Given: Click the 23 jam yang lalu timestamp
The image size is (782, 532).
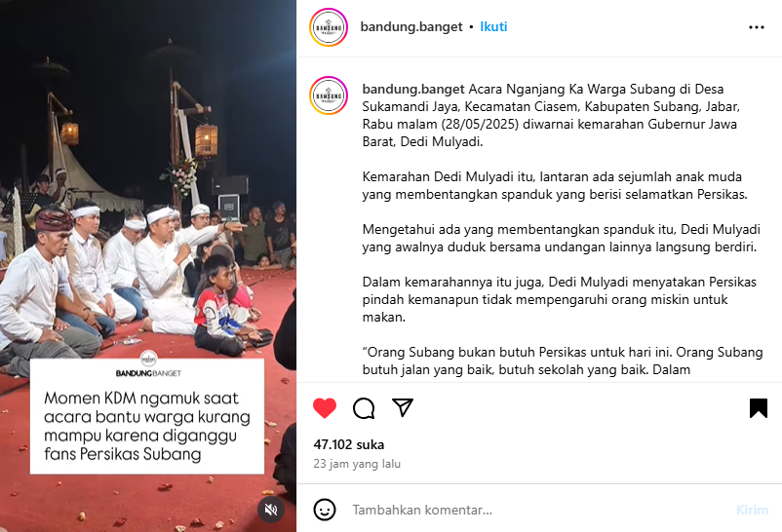Looking at the screenshot, I should [357, 464].
